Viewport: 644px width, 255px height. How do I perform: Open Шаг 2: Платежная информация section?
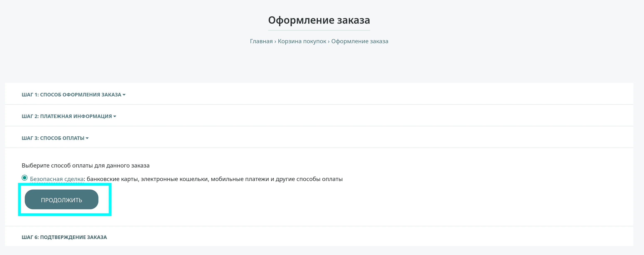click(x=67, y=116)
